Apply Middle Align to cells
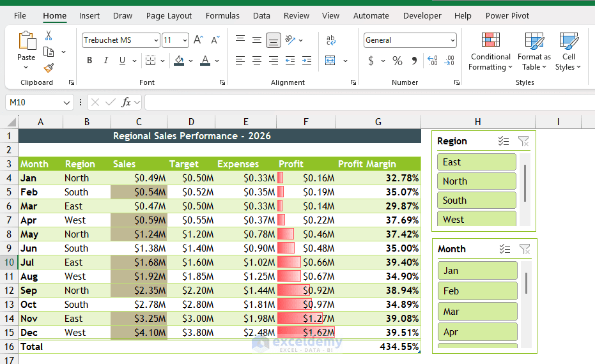 click(x=257, y=40)
